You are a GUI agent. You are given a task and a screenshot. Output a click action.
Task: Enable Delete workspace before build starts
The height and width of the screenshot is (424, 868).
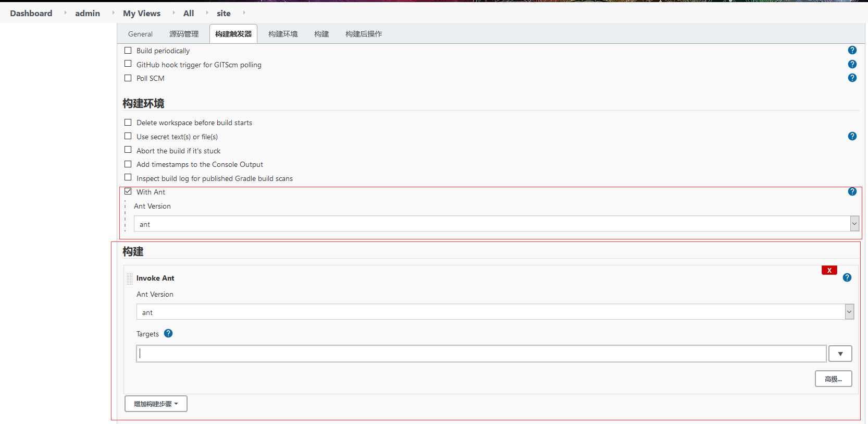coord(128,122)
